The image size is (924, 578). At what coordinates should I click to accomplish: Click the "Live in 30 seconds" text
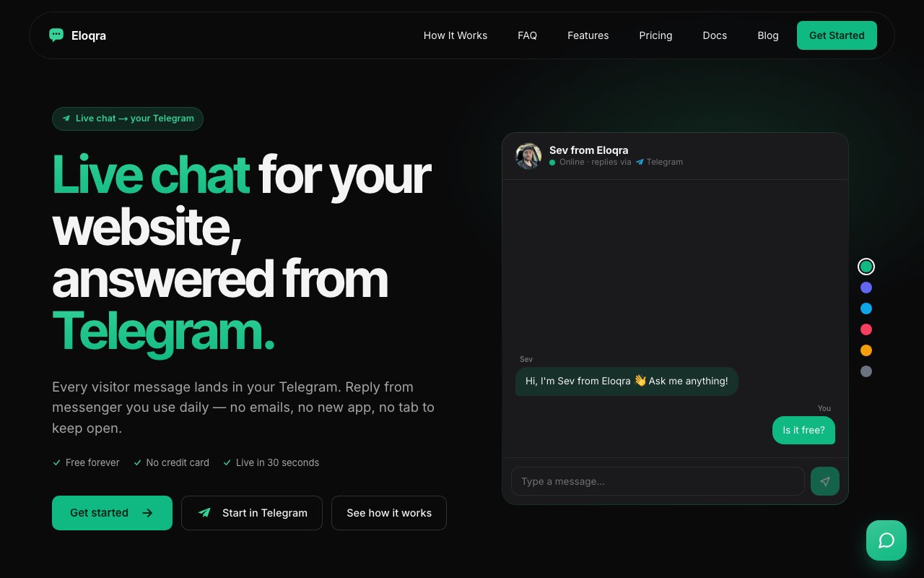click(277, 462)
